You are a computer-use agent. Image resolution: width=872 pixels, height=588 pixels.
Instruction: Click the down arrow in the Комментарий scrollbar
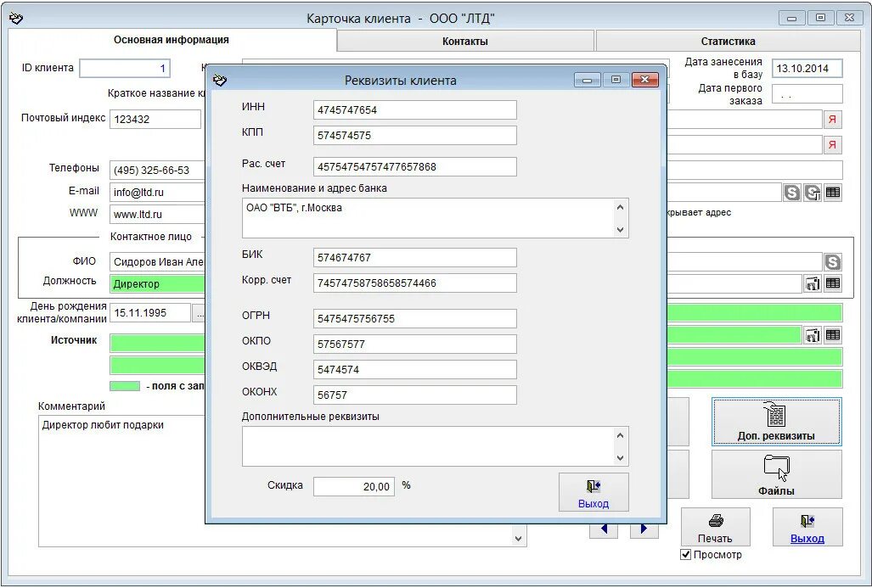518,538
